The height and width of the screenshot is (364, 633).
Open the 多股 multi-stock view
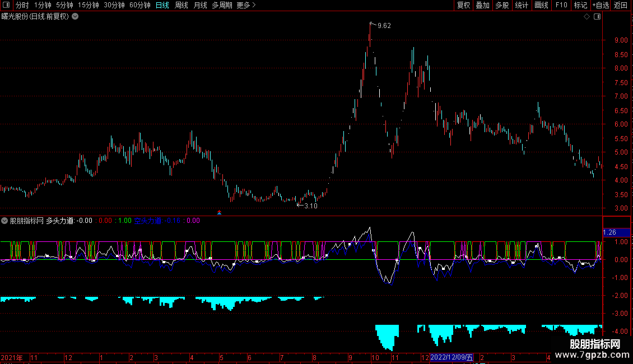[502, 5]
